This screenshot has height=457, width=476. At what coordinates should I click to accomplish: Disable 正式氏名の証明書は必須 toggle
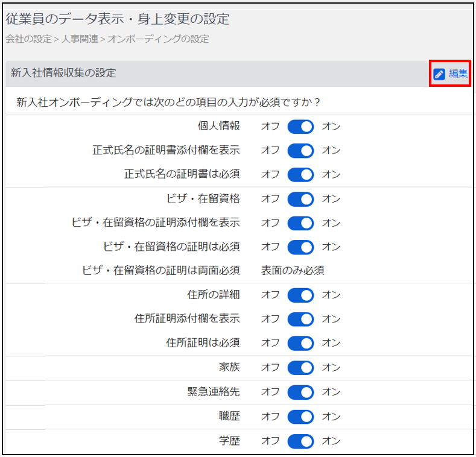pyautogui.click(x=300, y=175)
